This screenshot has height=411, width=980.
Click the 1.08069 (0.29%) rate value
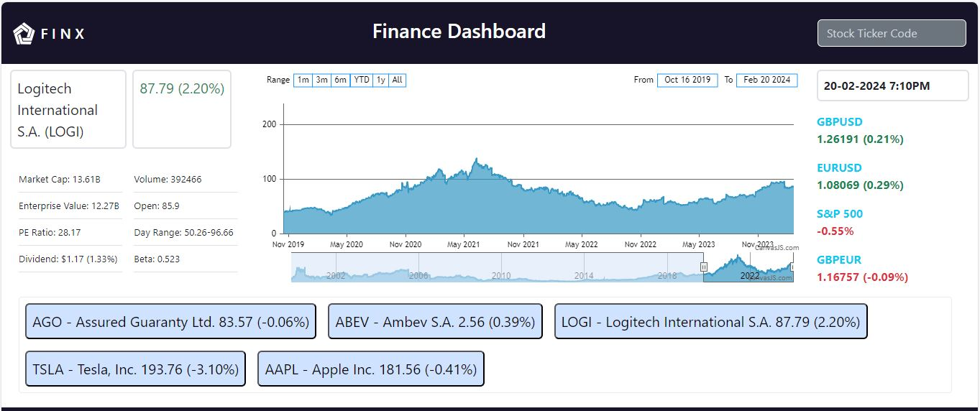tap(860, 185)
